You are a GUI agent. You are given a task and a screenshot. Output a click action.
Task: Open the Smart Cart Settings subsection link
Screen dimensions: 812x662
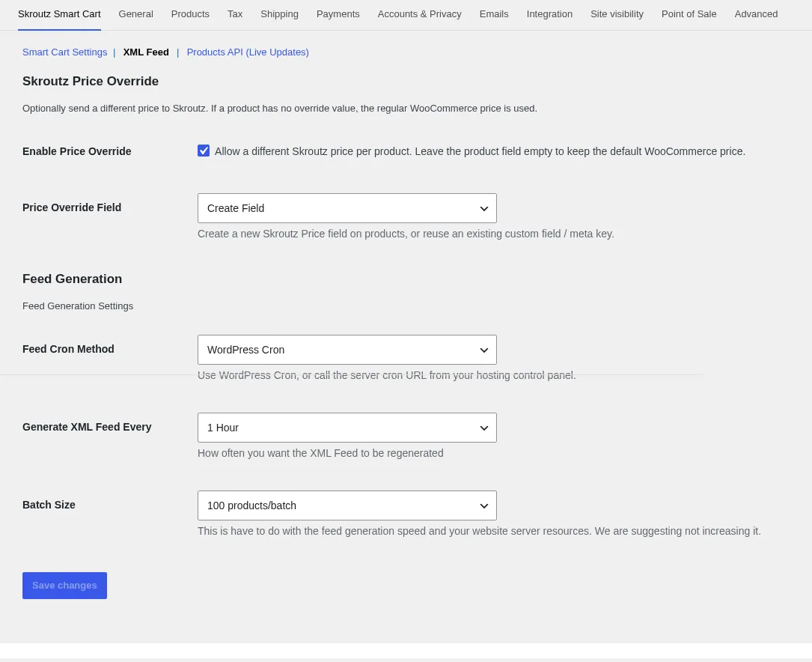click(x=64, y=52)
